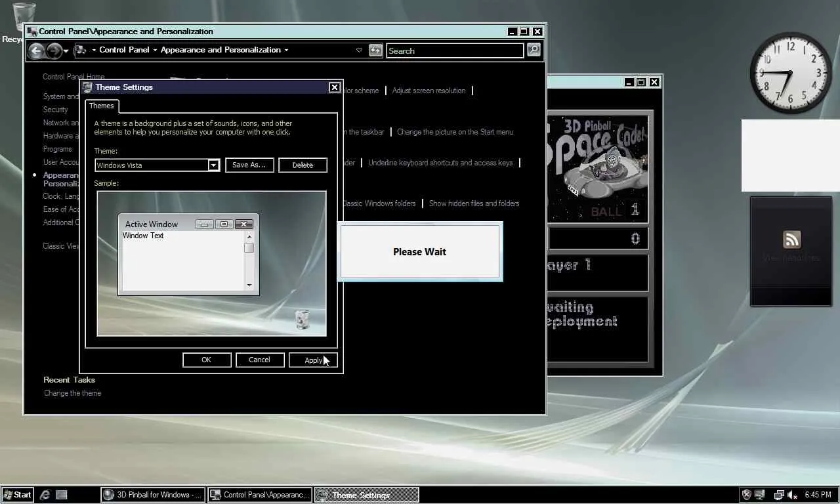Open Underline keyboard shortcuts and access keys
The height and width of the screenshot is (504, 840).
click(x=440, y=163)
